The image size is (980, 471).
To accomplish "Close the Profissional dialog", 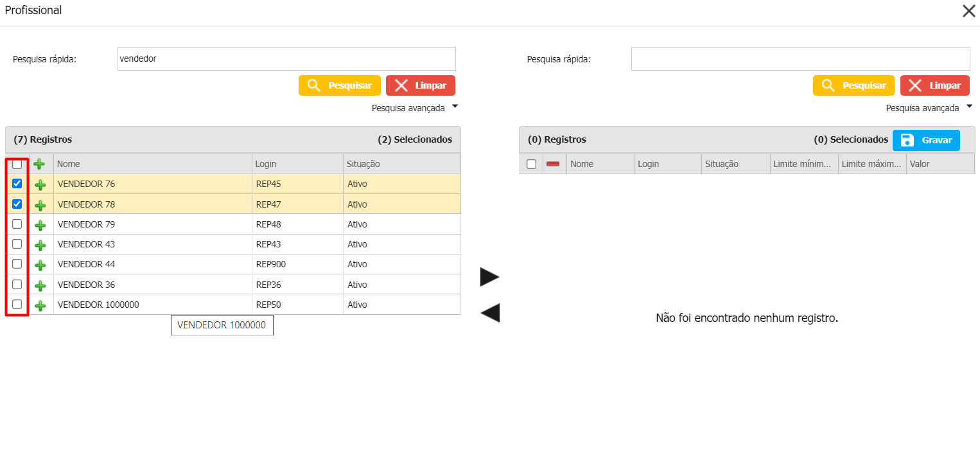I will pos(968,11).
